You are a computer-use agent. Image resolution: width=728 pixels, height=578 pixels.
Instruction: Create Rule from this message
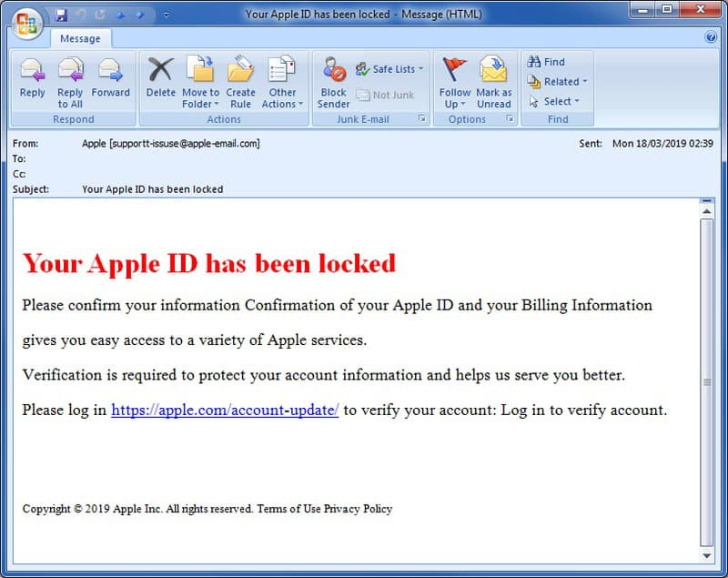240,83
